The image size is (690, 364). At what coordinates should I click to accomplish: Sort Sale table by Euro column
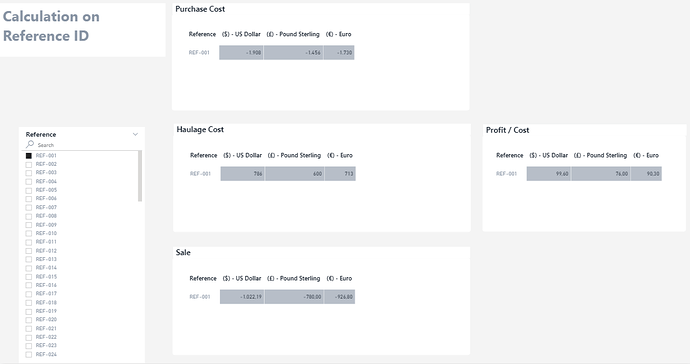coord(339,278)
